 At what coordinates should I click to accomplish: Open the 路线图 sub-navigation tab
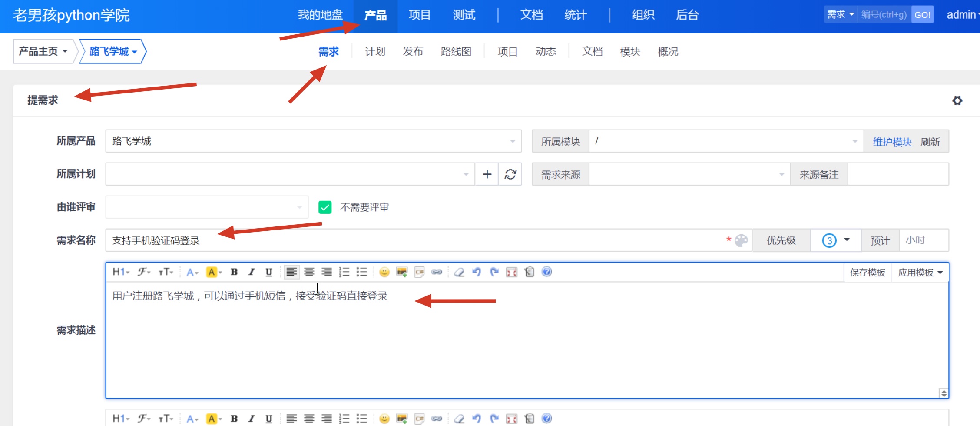(x=456, y=52)
